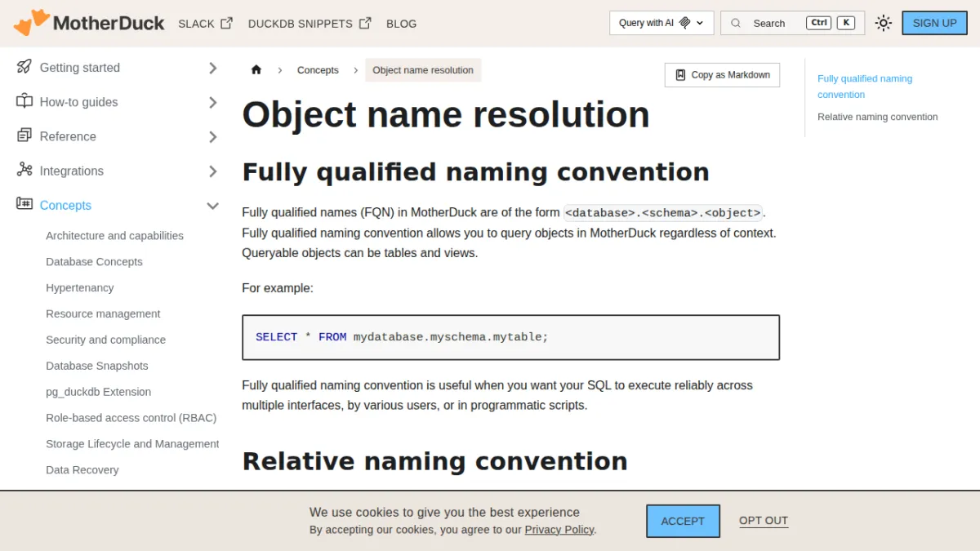Screen dimensions: 980x551
Task: Click the Reference documents icon
Action: click(x=24, y=136)
